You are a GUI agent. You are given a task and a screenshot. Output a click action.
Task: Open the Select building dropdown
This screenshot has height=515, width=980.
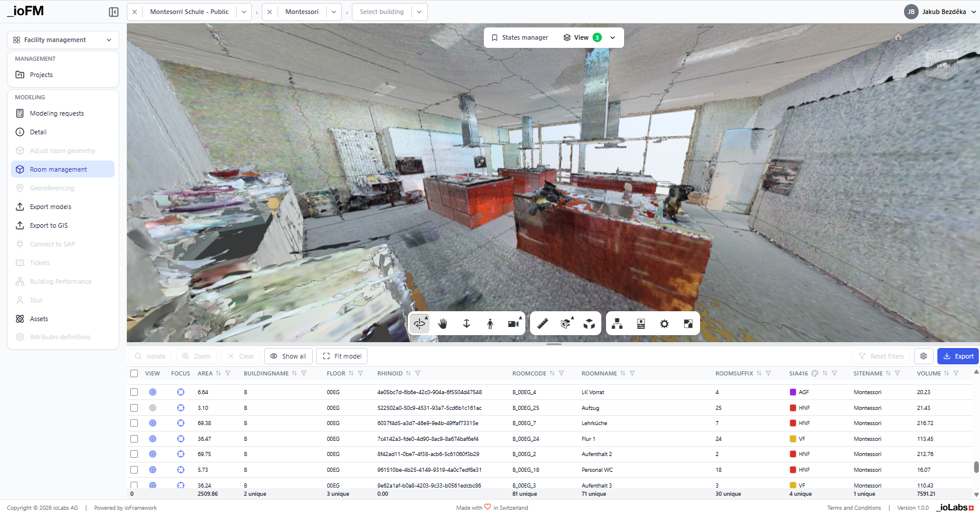(389, 12)
